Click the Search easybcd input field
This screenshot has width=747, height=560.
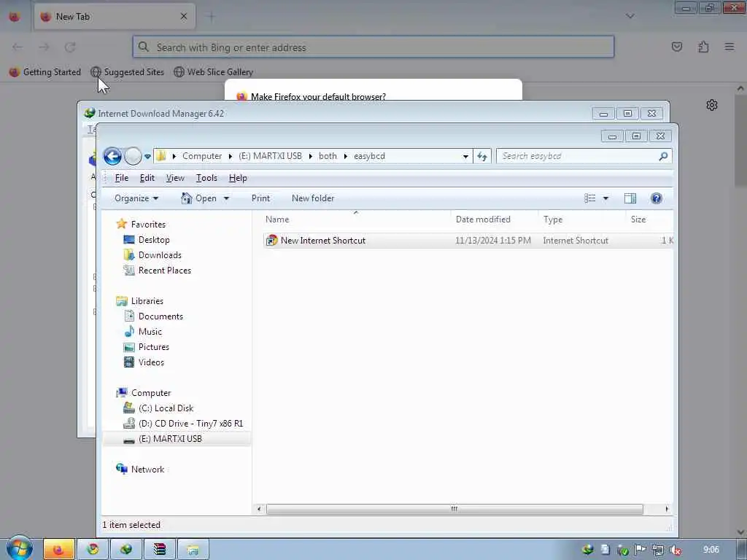(x=576, y=156)
